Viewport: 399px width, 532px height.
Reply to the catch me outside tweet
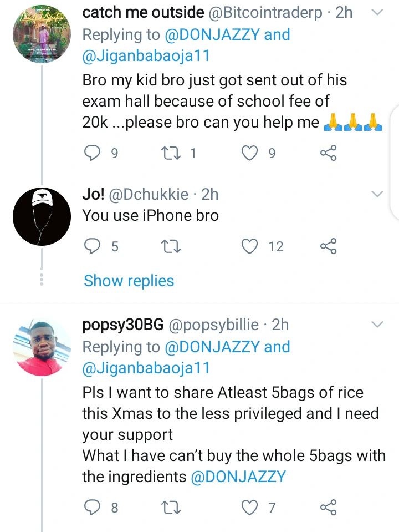click(91, 153)
